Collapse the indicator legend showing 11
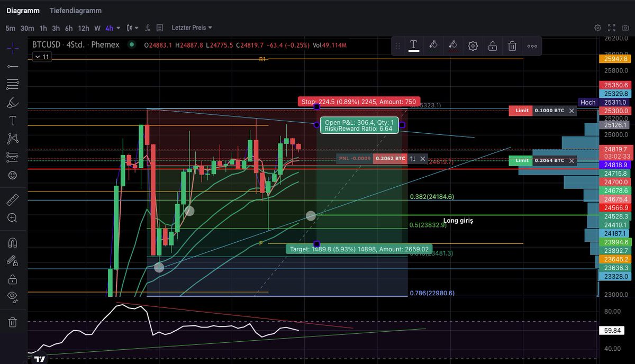The image size is (635, 364). (x=41, y=57)
